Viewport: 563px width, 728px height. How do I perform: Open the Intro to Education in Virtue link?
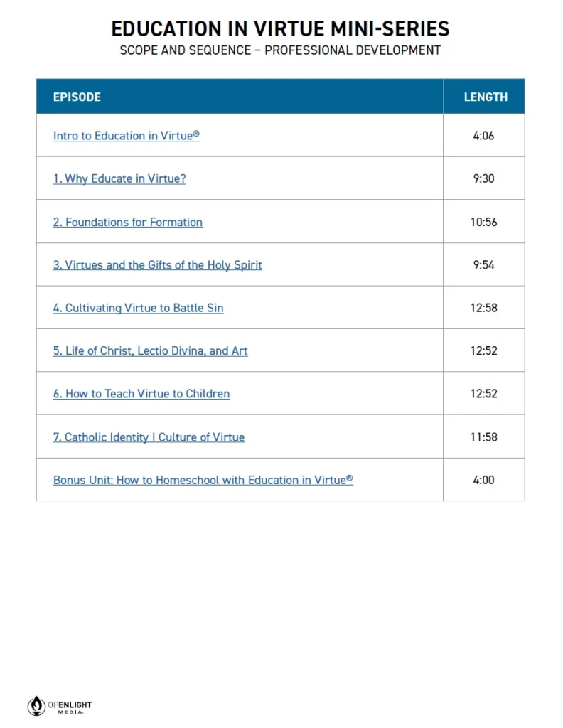click(x=126, y=136)
